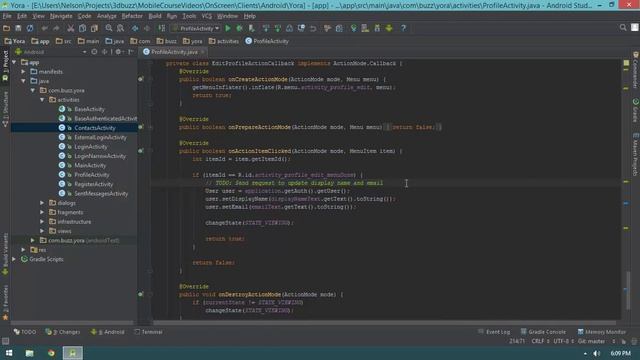Expand the manifests folder
Viewport: 640px width, 360px height.
(23, 72)
